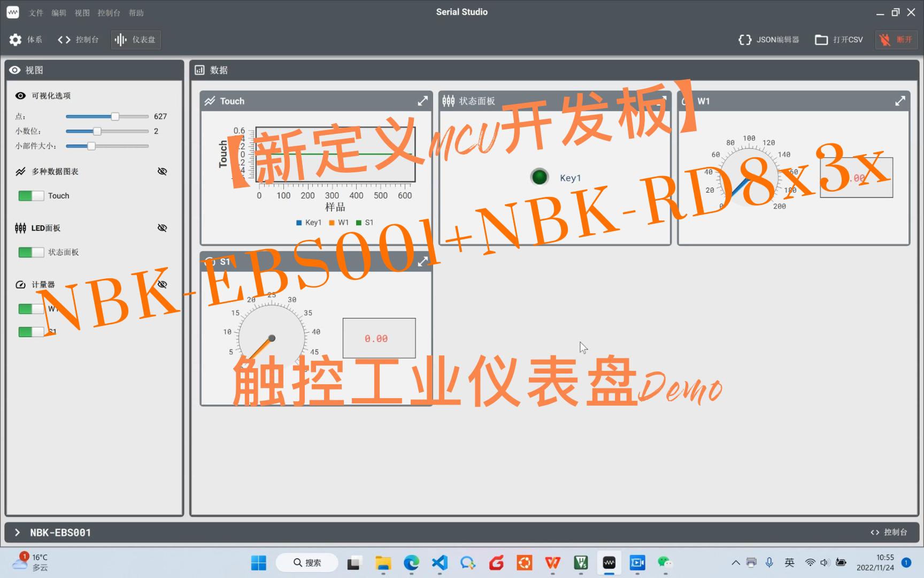Open Visual Studio Code from taskbar

tap(440, 562)
